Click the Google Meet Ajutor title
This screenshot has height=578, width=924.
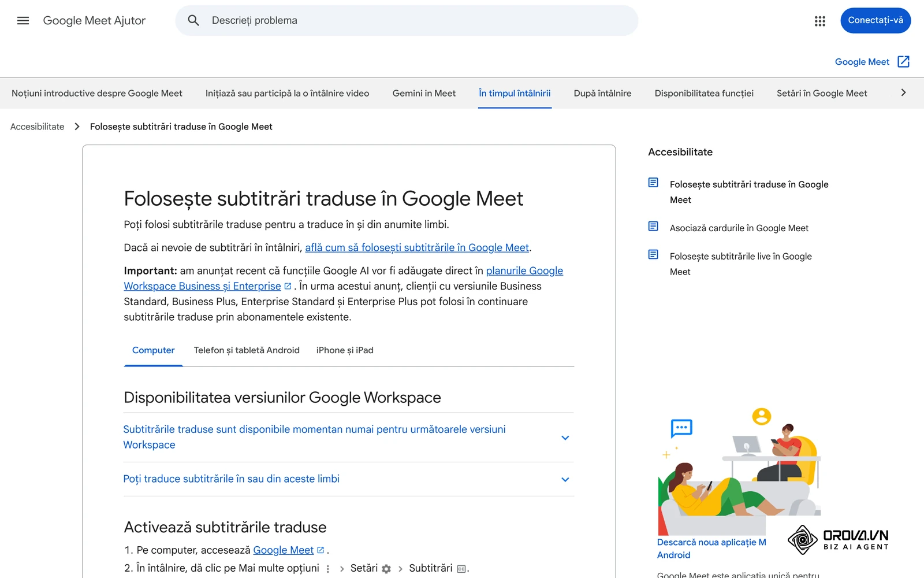[x=94, y=21]
